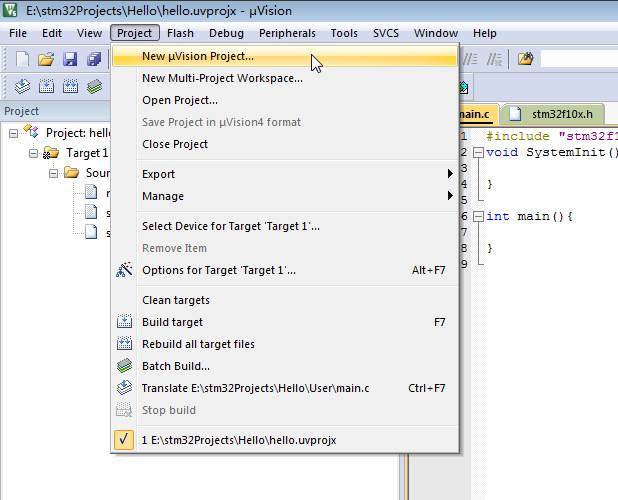
Task: Choose Open Project... menu entry
Action: [x=285, y=100]
